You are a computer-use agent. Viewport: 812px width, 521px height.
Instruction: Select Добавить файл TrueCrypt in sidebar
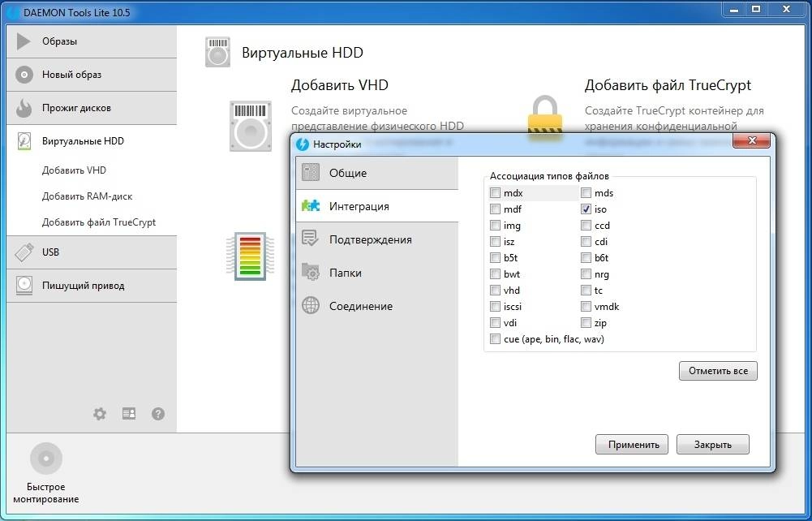click(x=99, y=222)
